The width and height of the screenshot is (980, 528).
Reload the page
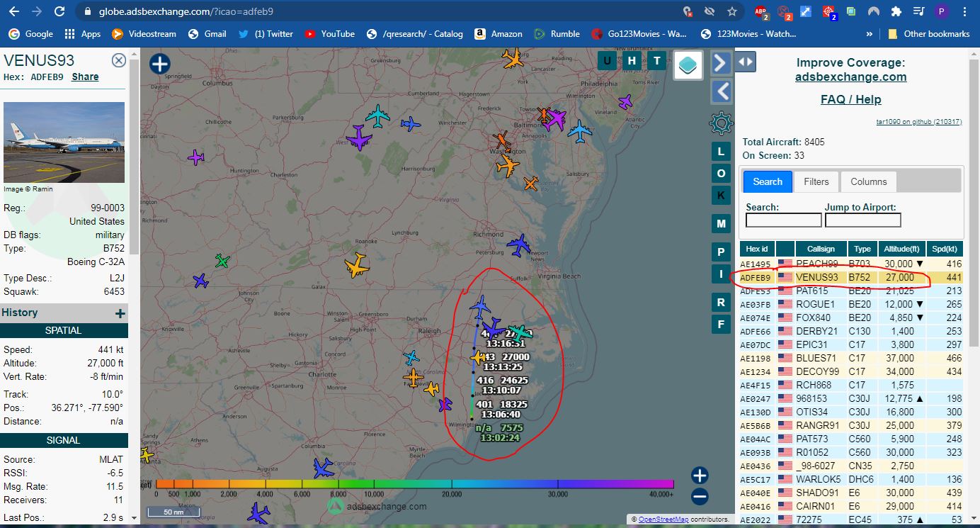(59, 11)
